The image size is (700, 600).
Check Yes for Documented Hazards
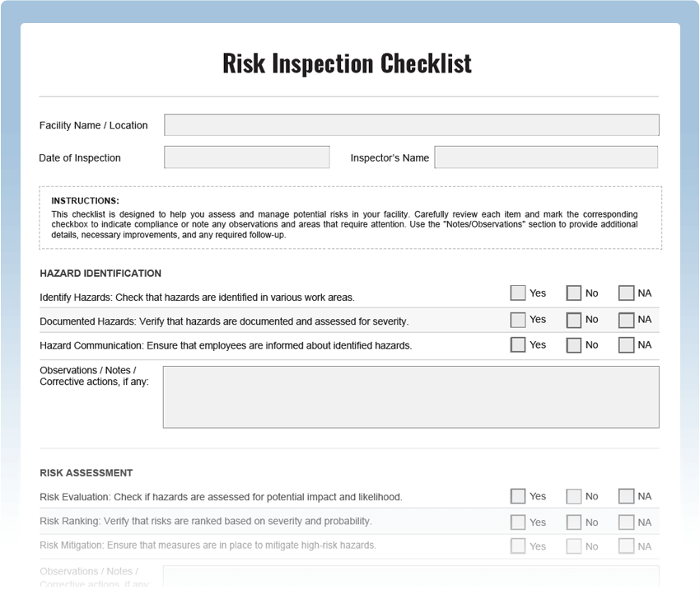click(517, 320)
